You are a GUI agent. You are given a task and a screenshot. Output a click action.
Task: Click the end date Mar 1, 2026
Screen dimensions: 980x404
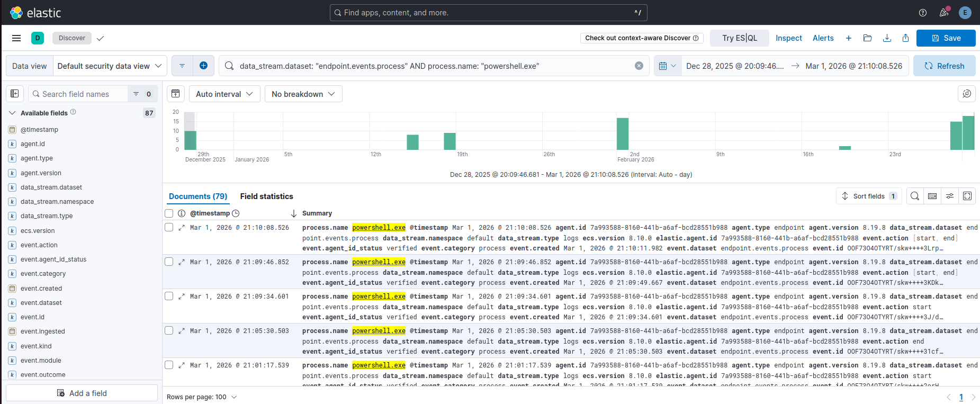click(854, 66)
